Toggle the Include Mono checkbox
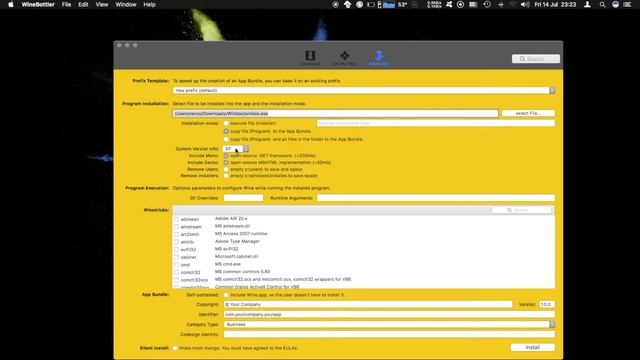This screenshot has height=360, width=640. (x=226, y=156)
